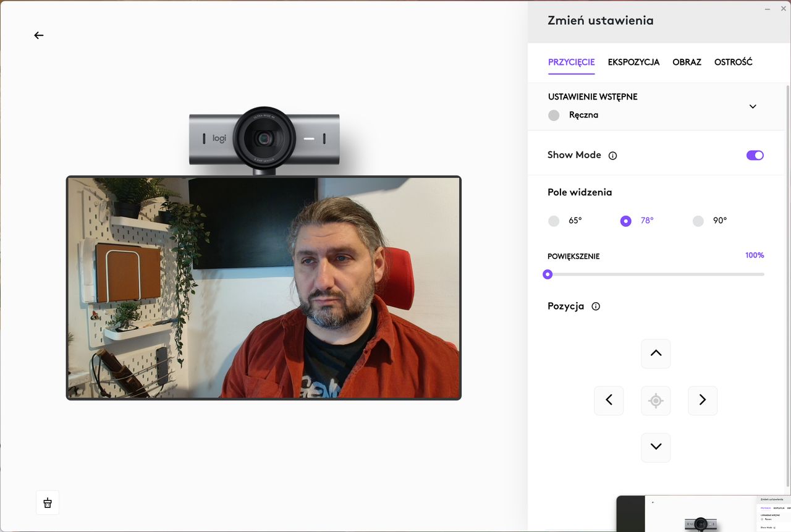The width and height of the screenshot is (791, 532).
Task: Toggle the Show Mode switch off
Action: pos(755,155)
